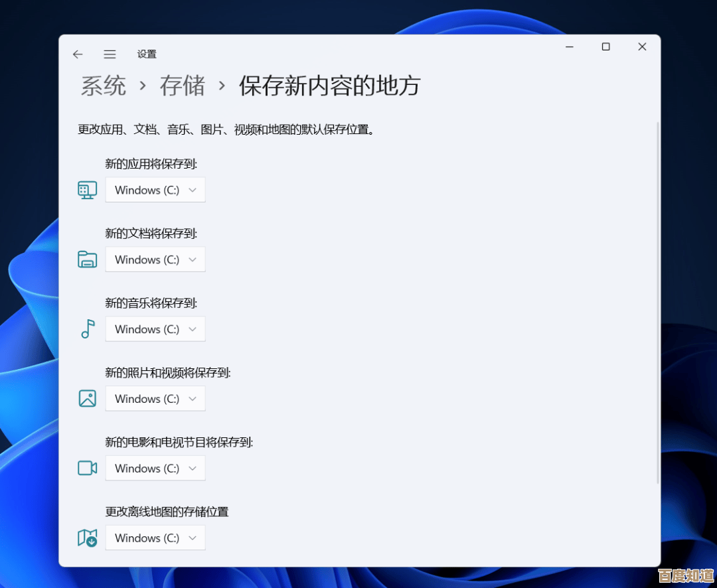Click the offline maps icon
The height and width of the screenshot is (588, 717).
(x=87, y=538)
